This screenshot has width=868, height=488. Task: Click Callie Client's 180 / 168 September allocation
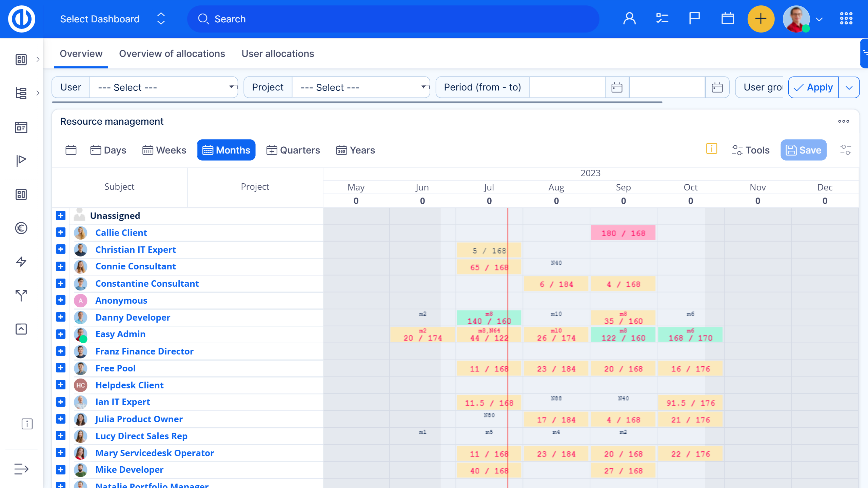click(x=623, y=233)
